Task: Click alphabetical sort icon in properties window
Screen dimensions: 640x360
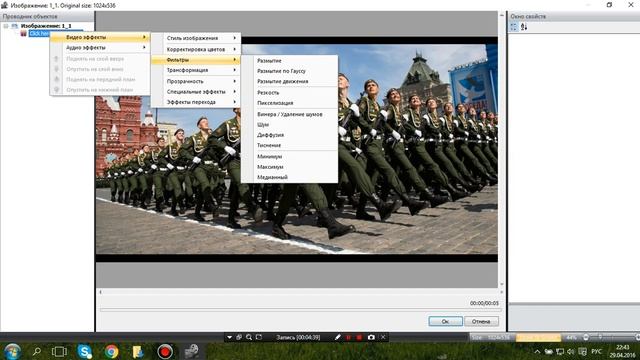Action: click(524, 27)
